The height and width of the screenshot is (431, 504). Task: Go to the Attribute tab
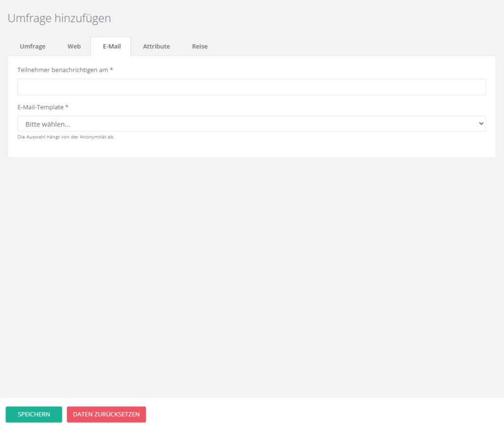156,46
